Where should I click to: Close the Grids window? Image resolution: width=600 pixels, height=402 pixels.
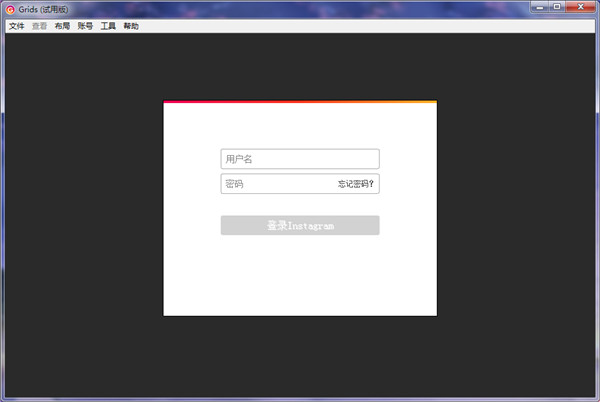coord(580,7)
